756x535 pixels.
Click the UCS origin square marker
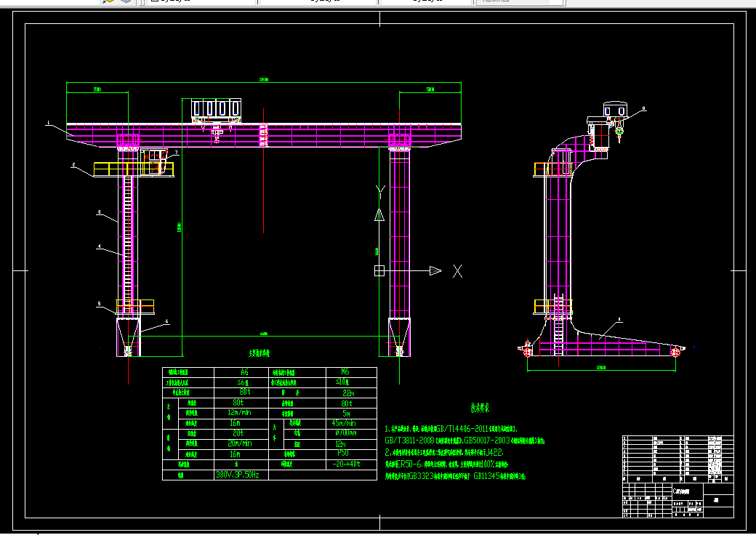pyautogui.click(x=379, y=271)
